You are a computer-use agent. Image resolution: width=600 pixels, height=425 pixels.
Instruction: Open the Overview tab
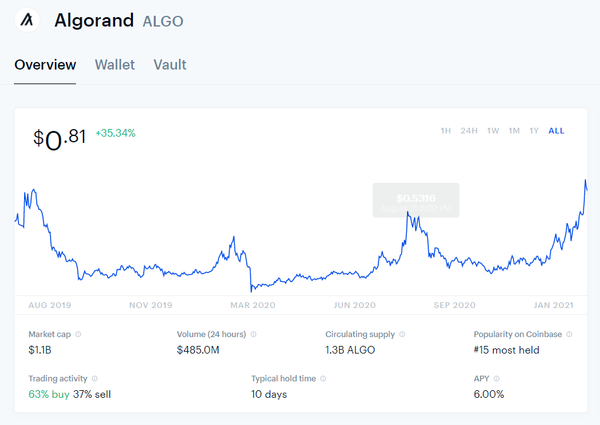point(45,65)
